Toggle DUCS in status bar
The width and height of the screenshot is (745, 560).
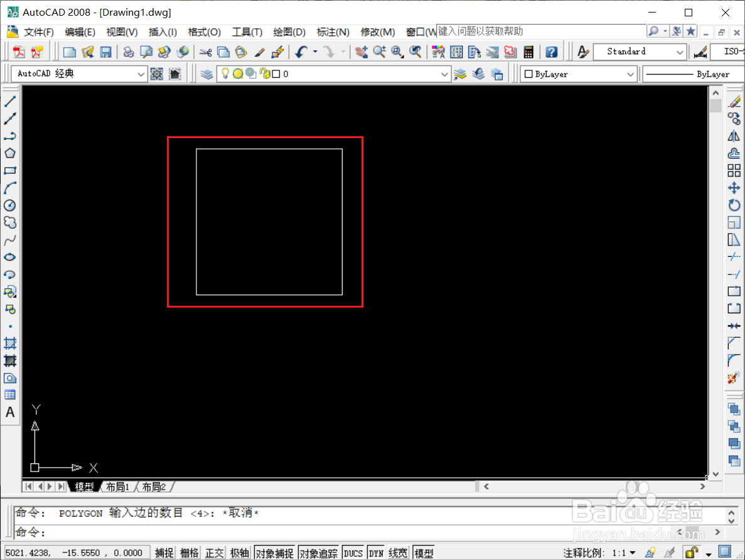(x=353, y=553)
